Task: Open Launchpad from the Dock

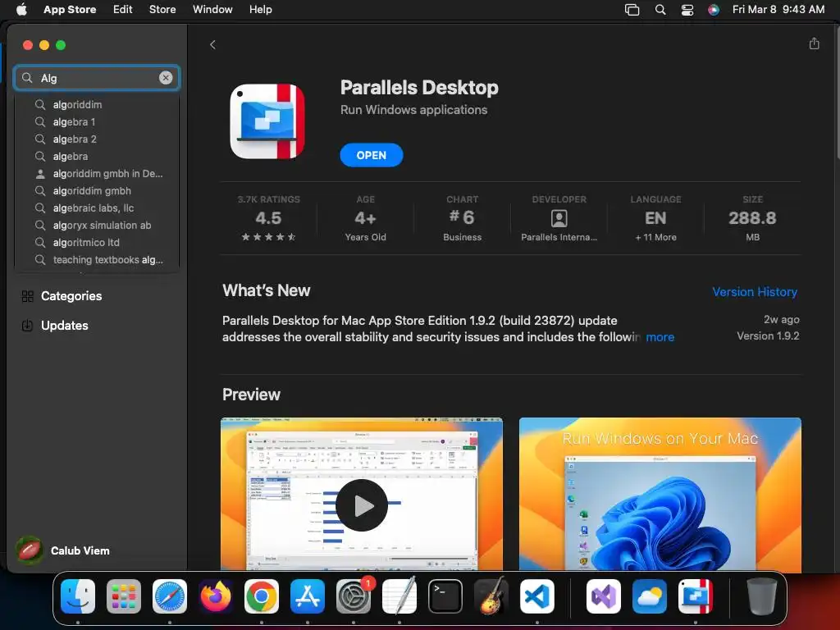Action: click(x=124, y=596)
